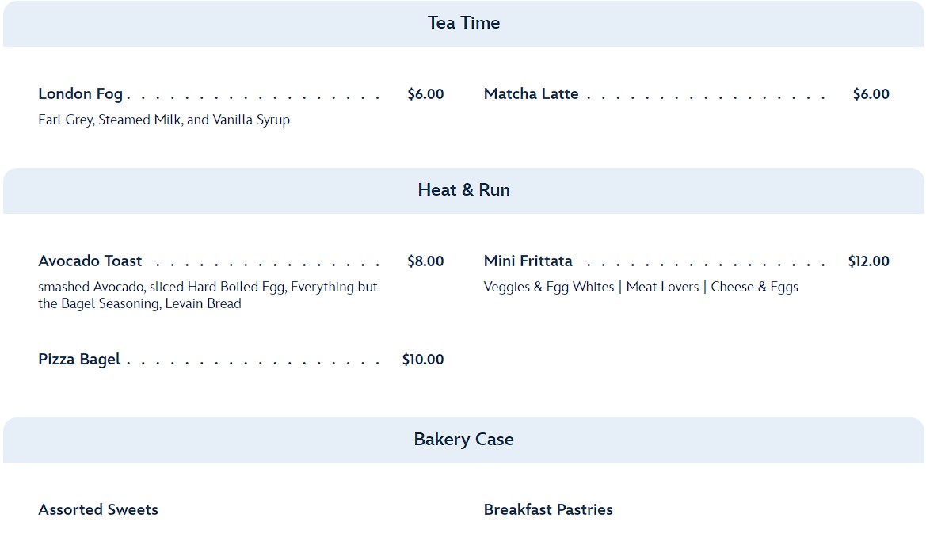Click the Earl Grey, Steamed Milk description
The height and width of the screenshot is (560, 926).
[x=164, y=120]
